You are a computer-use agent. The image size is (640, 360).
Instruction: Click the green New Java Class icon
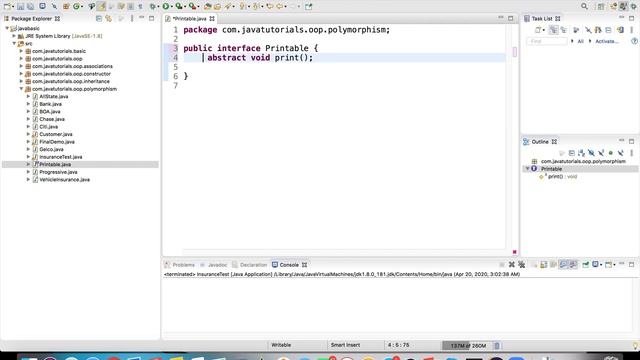76,7
